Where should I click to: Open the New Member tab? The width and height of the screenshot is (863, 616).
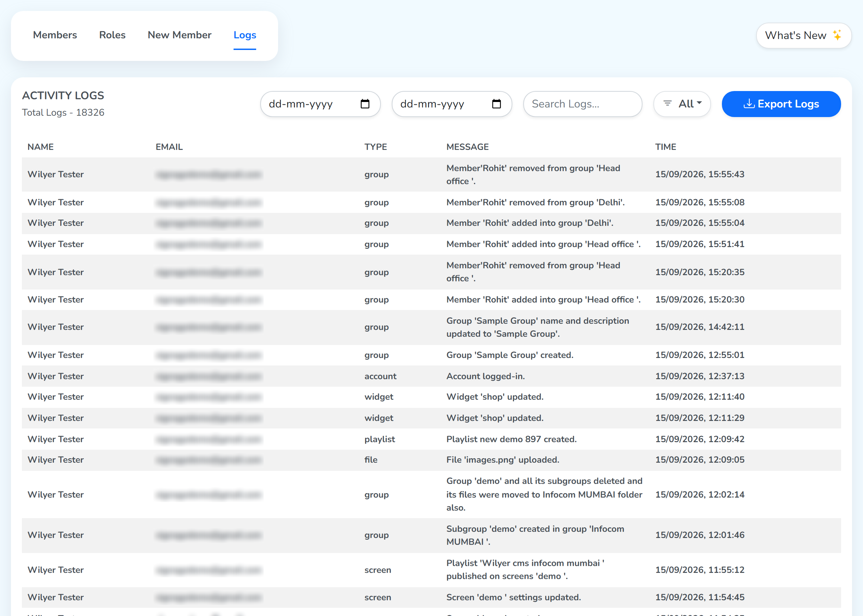[179, 35]
